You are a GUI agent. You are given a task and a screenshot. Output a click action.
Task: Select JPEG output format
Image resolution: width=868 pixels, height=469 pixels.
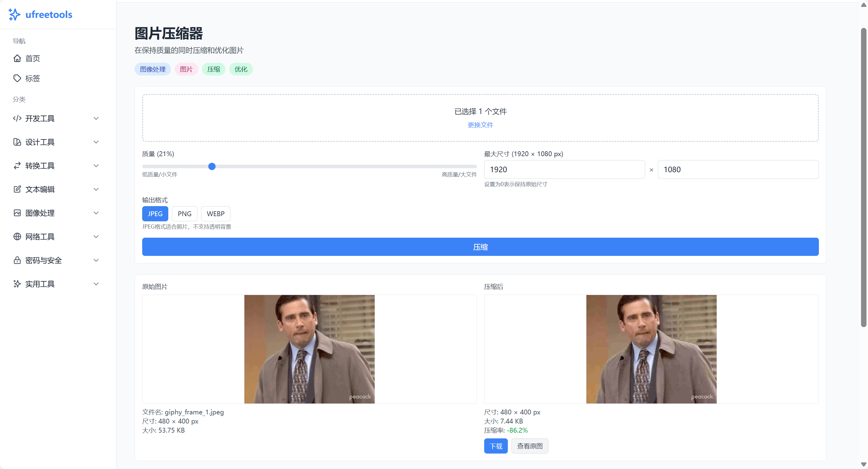pos(155,214)
